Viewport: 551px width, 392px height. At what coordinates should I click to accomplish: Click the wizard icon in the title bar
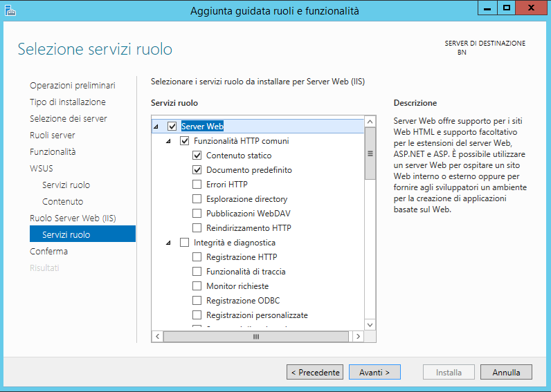(x=10, y=11)
